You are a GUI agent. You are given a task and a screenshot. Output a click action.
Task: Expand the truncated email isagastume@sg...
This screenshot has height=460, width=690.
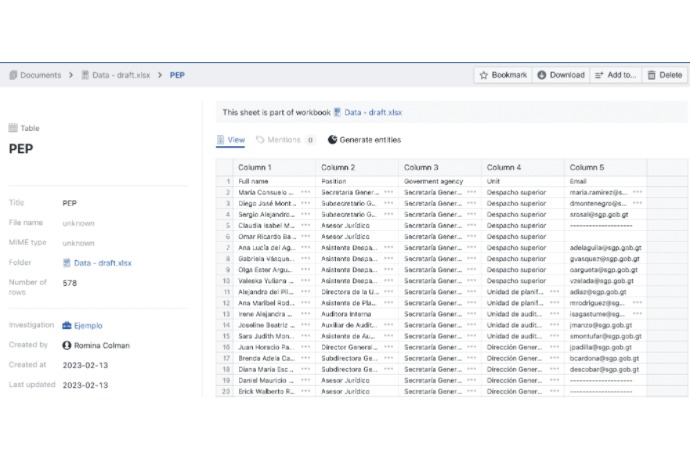tap(637, 314)
